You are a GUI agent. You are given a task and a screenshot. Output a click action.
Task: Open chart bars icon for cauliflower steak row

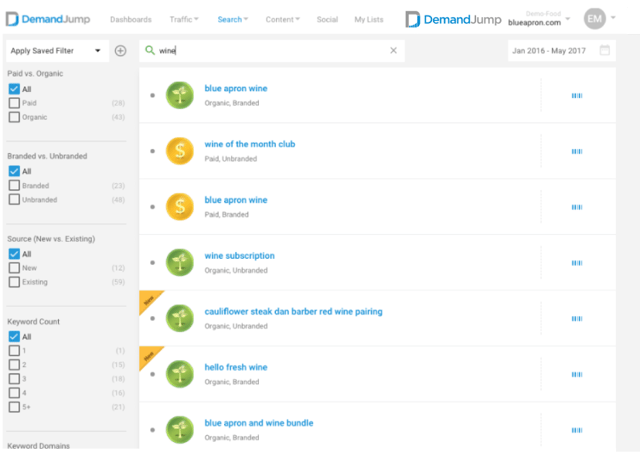[577, 318]
